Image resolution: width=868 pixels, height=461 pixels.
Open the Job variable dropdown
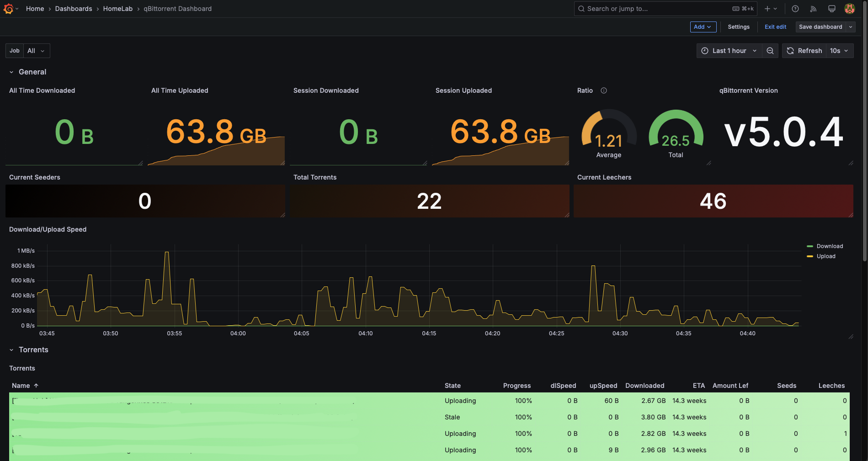pos(36,51)
